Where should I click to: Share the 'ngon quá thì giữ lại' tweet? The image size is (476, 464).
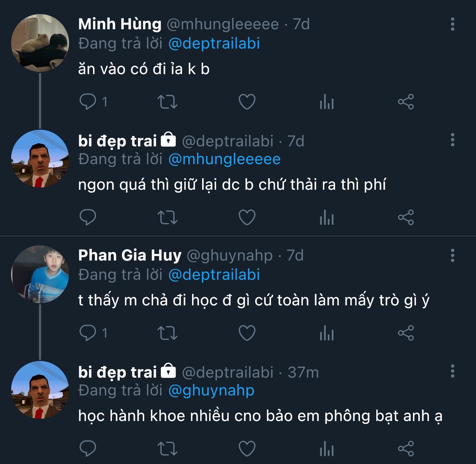406,217
